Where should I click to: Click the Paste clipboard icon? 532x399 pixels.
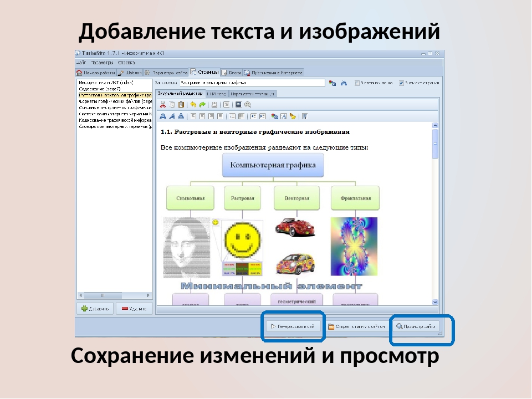(180, 104)
